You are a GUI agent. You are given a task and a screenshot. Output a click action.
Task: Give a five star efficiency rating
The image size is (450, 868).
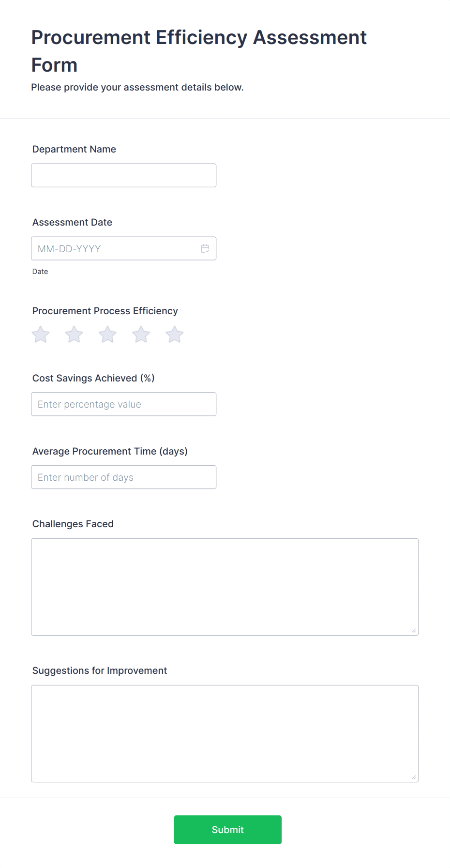pos(175,334)
